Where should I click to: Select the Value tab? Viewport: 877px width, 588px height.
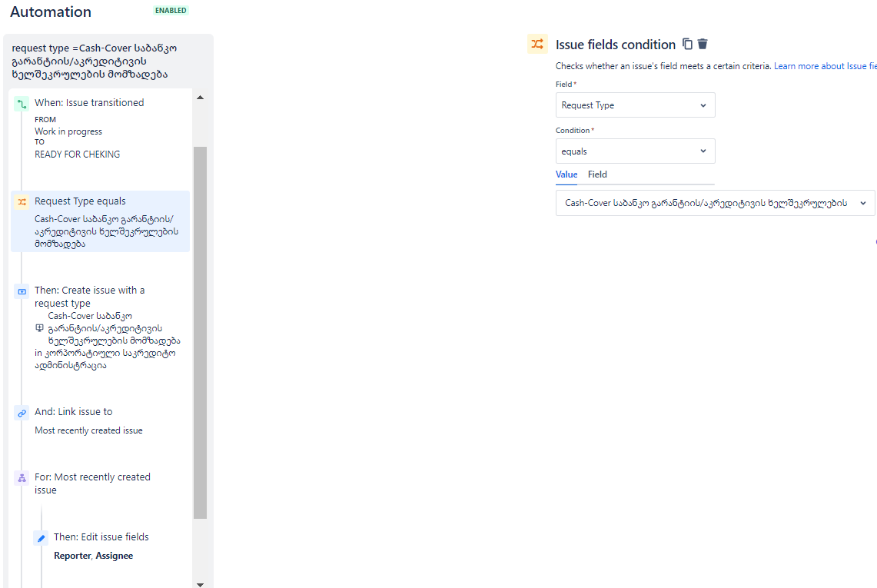[x=566, y=174]
